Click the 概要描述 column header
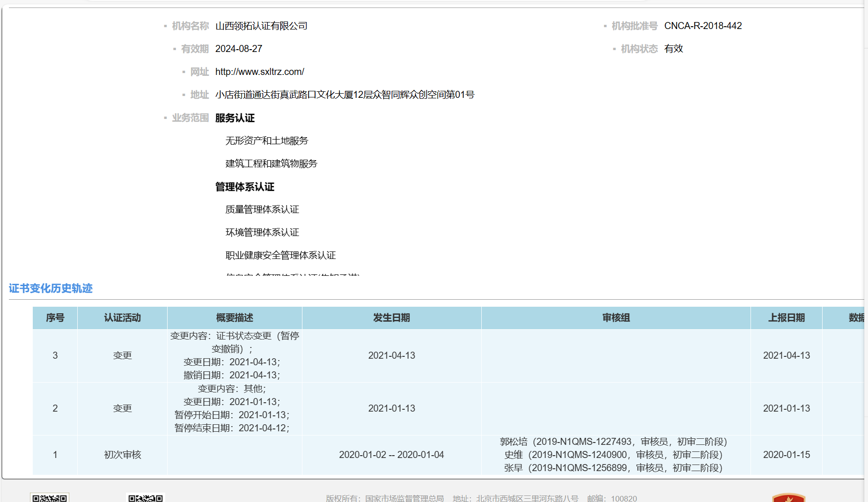The image size is (868, 502). coord(235,318)
